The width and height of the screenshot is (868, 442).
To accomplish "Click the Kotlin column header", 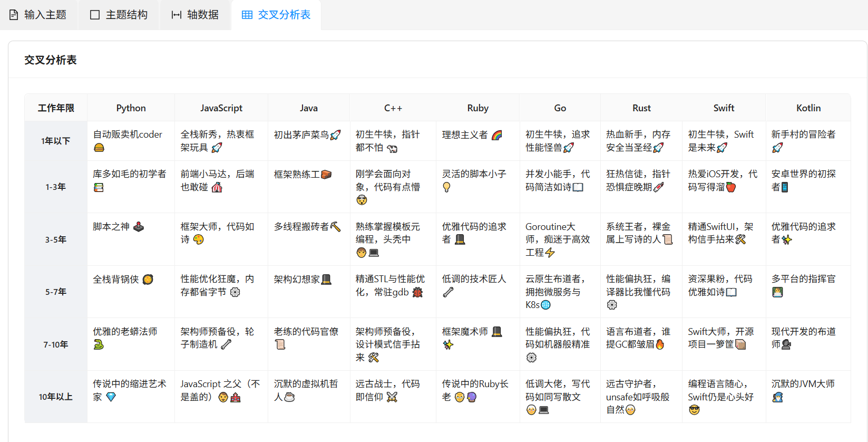I will (x=808, y=108).
